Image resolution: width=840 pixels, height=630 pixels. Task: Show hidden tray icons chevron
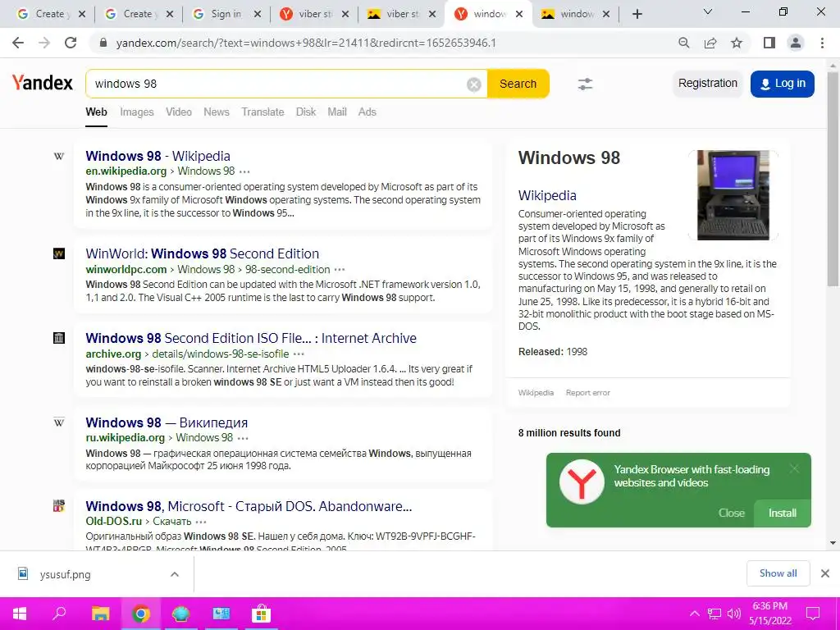point(694,614)
